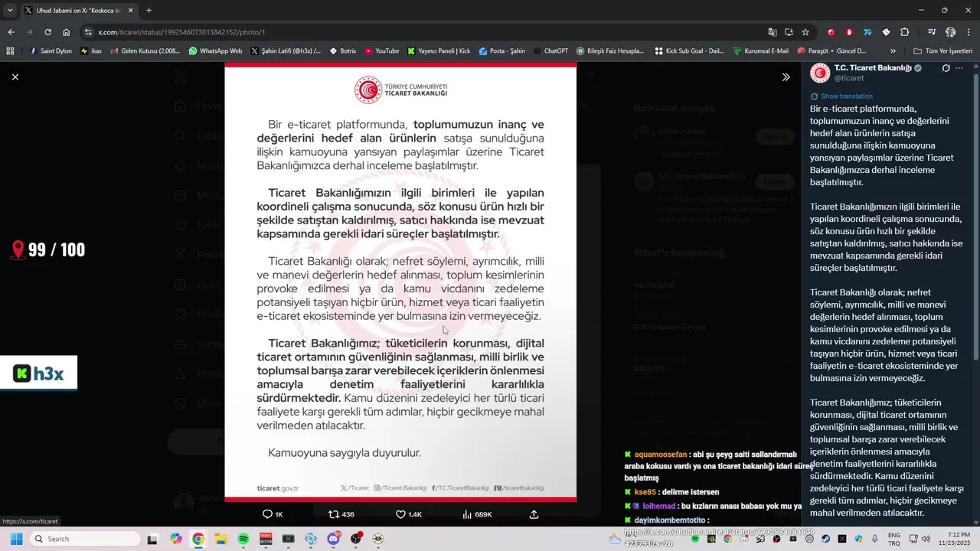The height and width of the screenshot is (551, 980).
Task: Open Spotify from the taskbar
Action: [x=243, y=539]
